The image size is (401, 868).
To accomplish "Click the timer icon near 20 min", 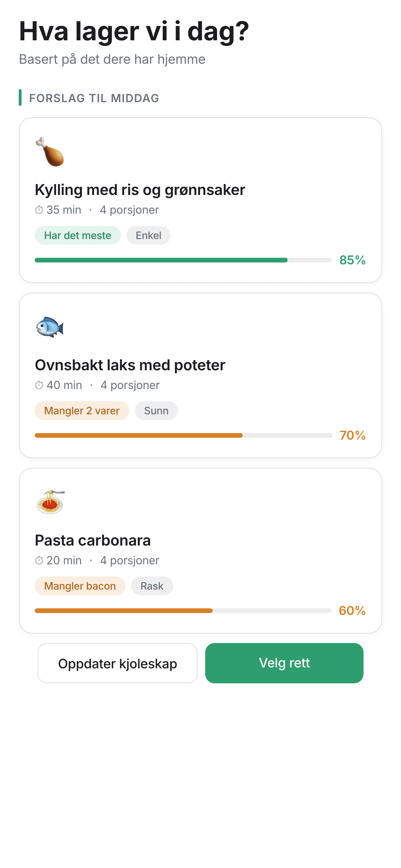I will 39,560.
